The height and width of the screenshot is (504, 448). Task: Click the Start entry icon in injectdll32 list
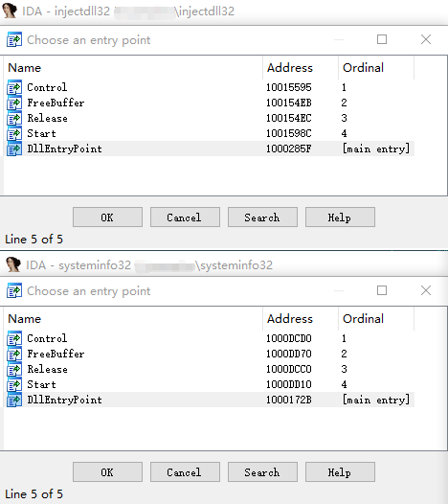tap(14, 133)
